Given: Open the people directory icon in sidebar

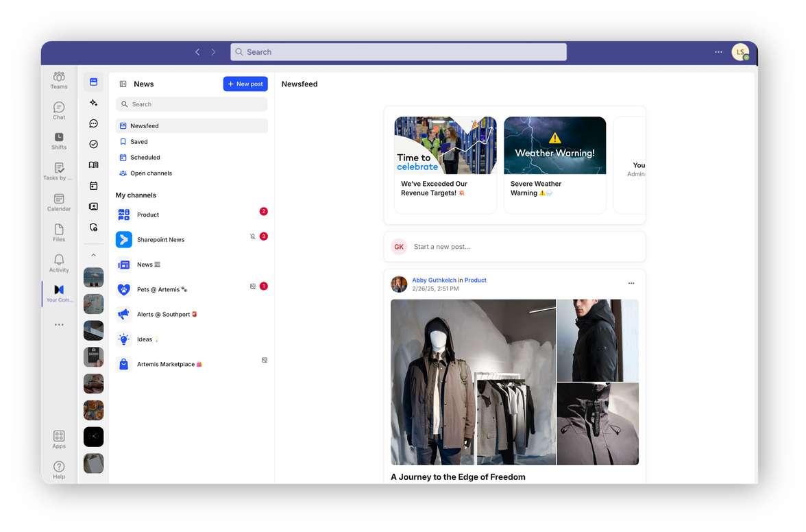Looking at the screenshot, I should pyautogui.click(x=93, y=206).
